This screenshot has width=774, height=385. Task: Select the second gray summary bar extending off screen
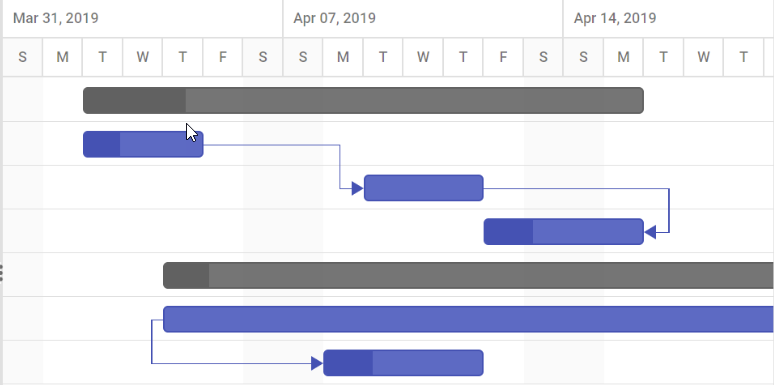pos(468,275)
